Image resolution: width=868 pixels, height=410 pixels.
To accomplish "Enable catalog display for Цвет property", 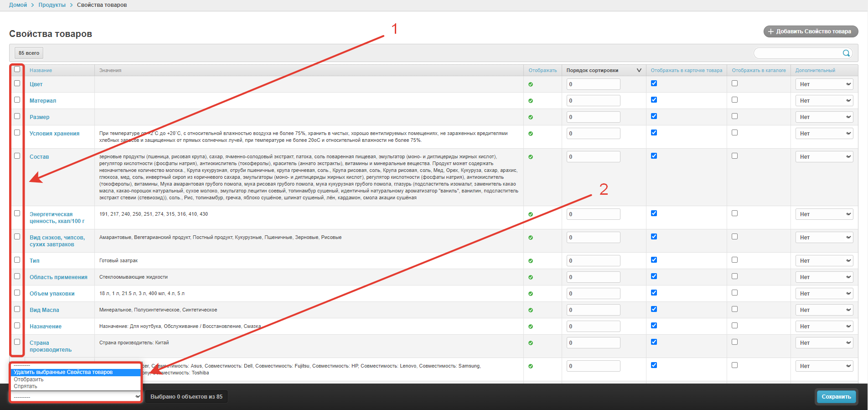I will [x=734, y=83].
